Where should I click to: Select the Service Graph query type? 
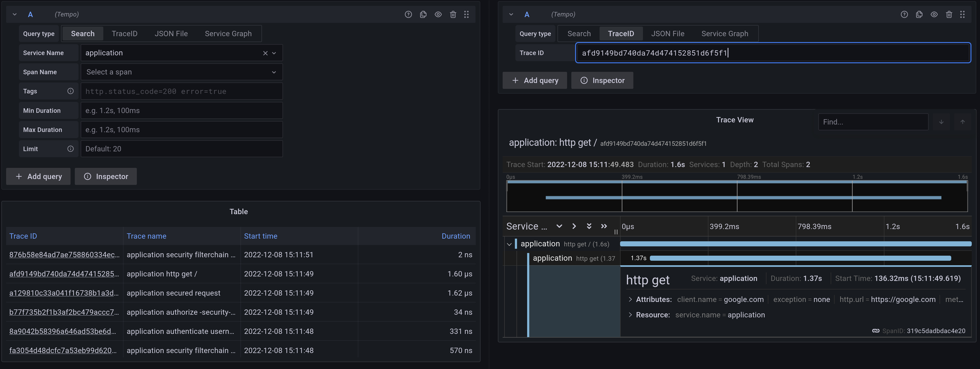pos(228,34)
